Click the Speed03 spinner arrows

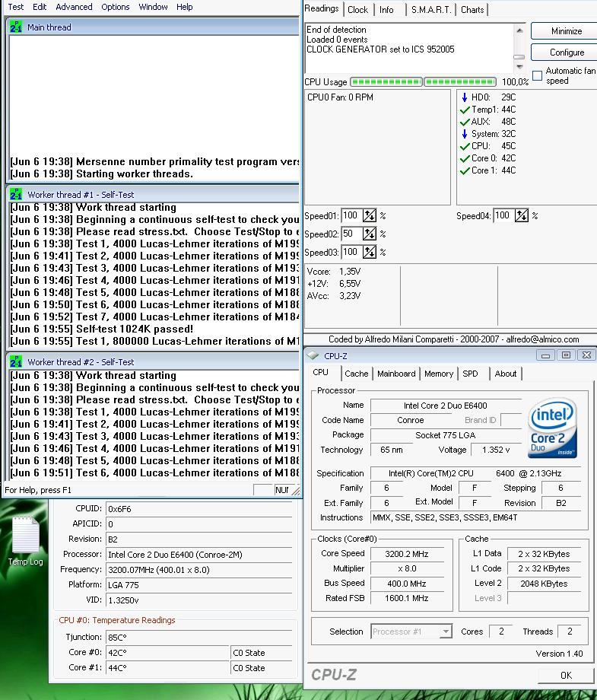370,253
